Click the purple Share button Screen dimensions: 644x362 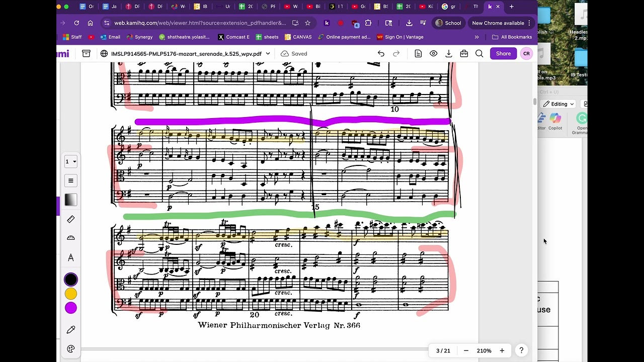(x=503, y=53)
